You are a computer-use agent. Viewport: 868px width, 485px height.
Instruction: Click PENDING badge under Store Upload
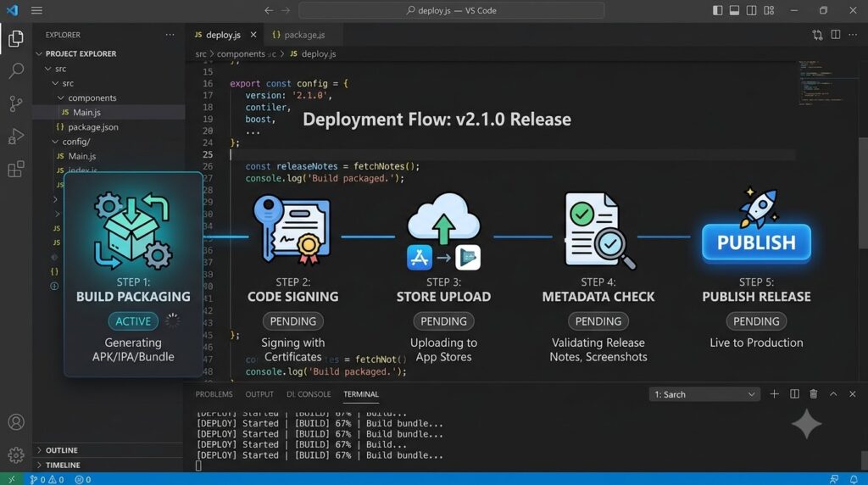(x=443, y=321)
